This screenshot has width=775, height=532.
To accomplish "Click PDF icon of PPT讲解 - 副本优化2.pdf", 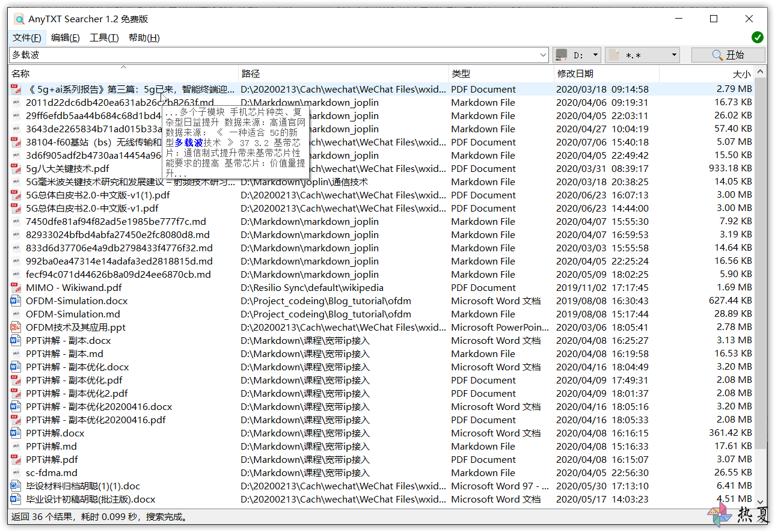I will click(x=16, y=394).
